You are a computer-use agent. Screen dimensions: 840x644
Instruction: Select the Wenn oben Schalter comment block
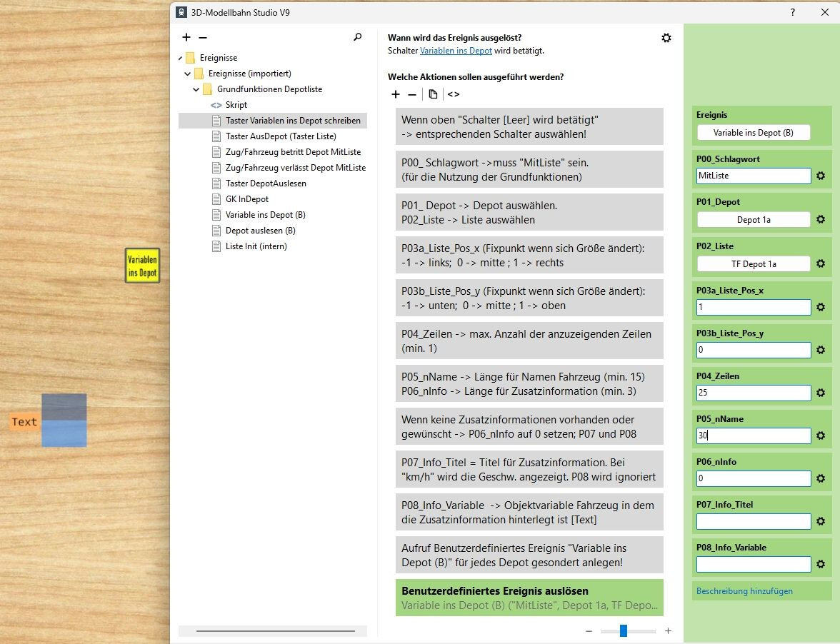click(529, 127)
